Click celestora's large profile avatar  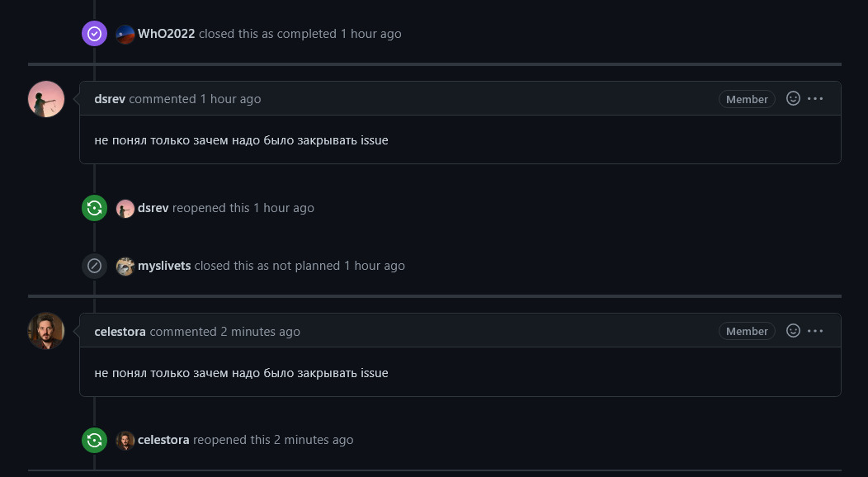tap(46, 331)
